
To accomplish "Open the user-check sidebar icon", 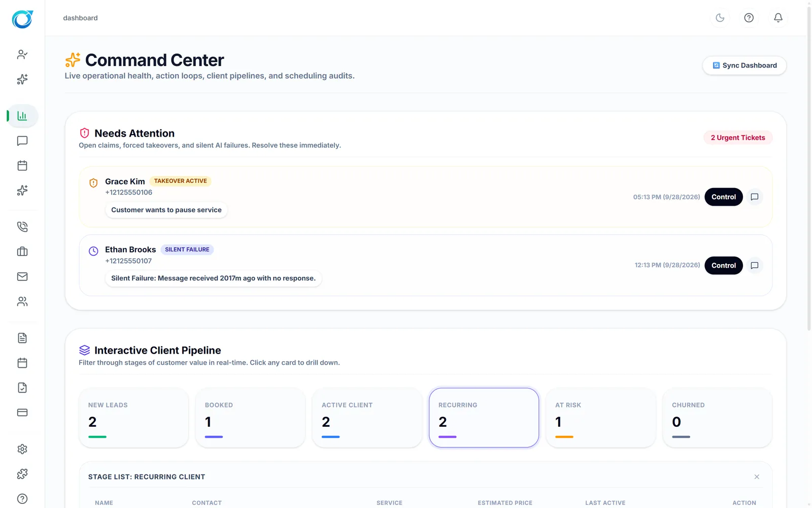I will [x=22, y=54].
